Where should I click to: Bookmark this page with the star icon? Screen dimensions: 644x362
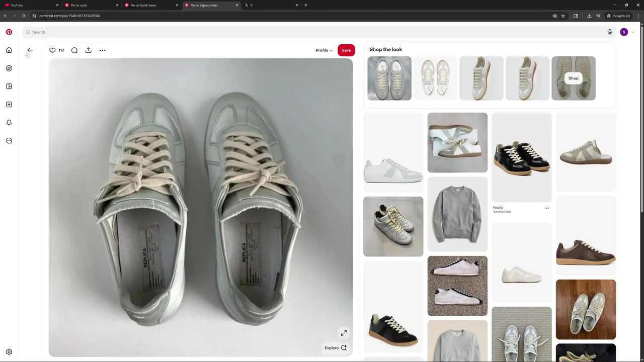[x=563, y=16]
